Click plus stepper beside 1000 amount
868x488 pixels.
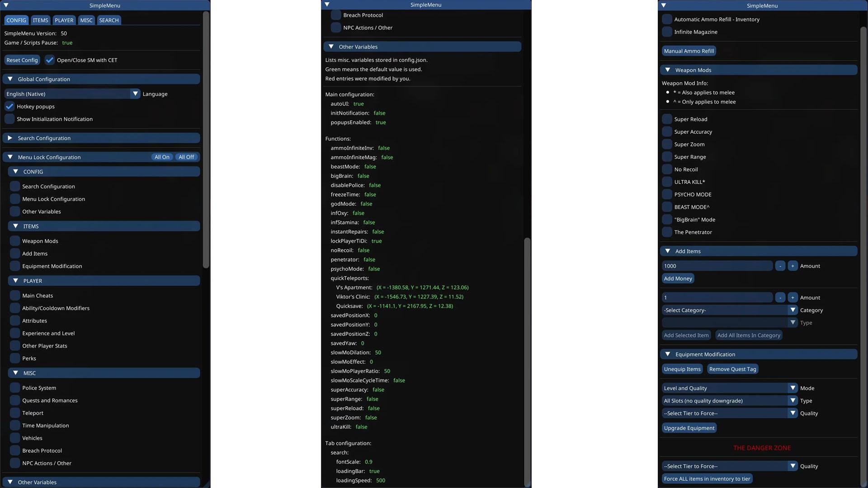tap(793, 266)
